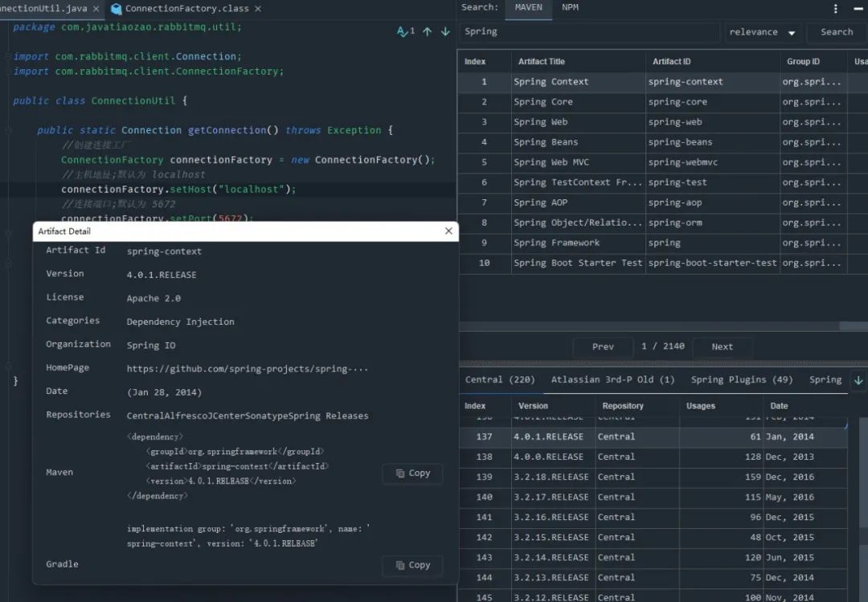Close the ConnectionUtil.java editor tab

(x=96, y=9)
